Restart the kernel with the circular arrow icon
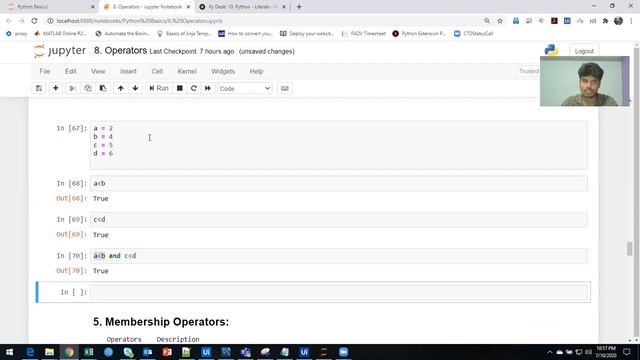The image size is (640, 360). coord(193,88)
